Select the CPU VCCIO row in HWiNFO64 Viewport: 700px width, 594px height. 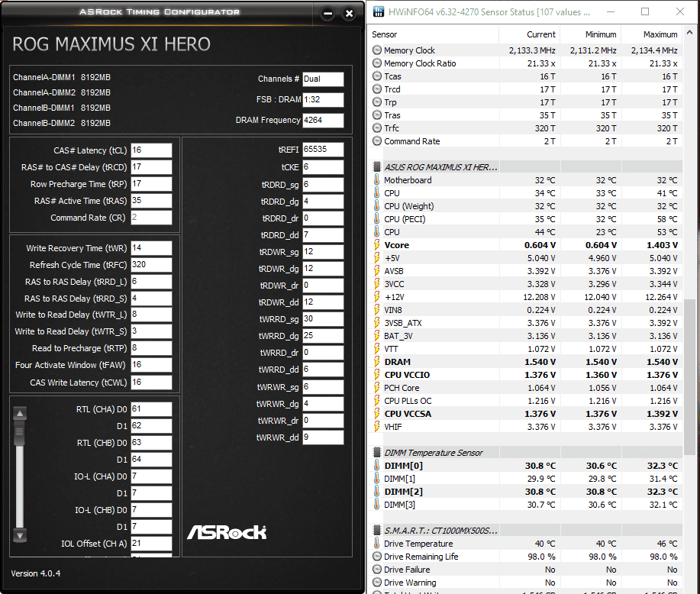point(526,375)
